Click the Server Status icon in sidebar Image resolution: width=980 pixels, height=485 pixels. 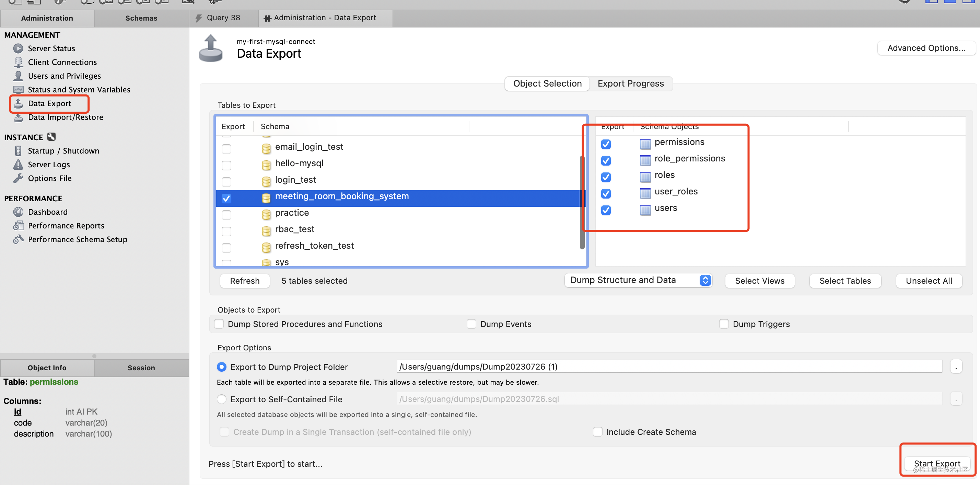pyautogui.click(x=18, y=48)
